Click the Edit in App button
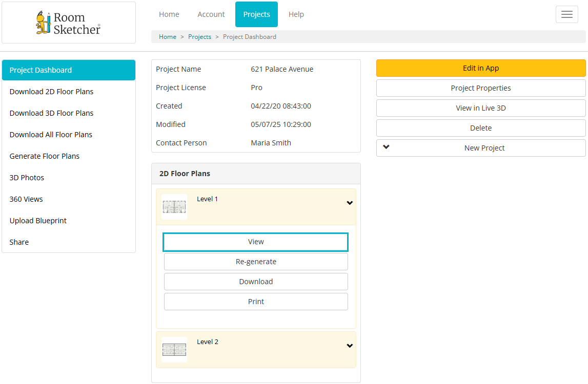Viewport: 588px width, 384px height. tap(481, 68)
